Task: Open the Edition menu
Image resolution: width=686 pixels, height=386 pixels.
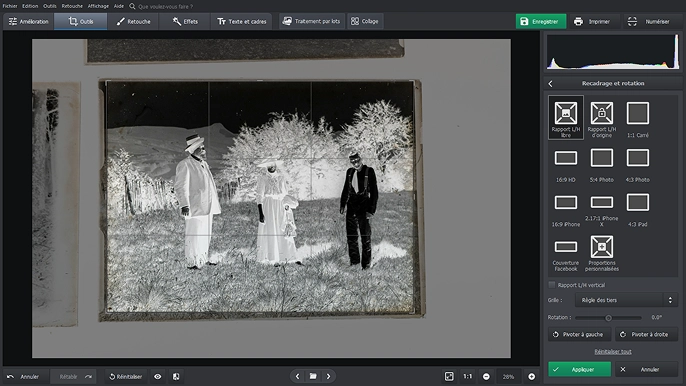Action: coord(30,6)
